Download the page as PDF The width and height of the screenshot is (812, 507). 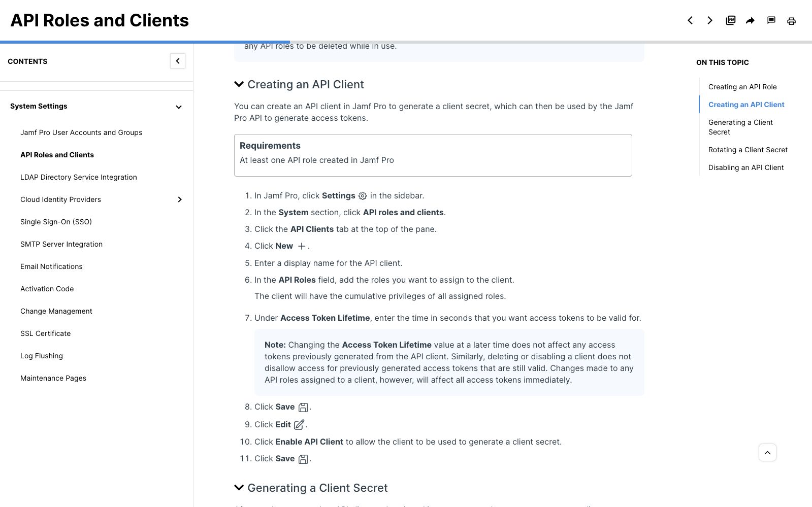click(731, 20)
